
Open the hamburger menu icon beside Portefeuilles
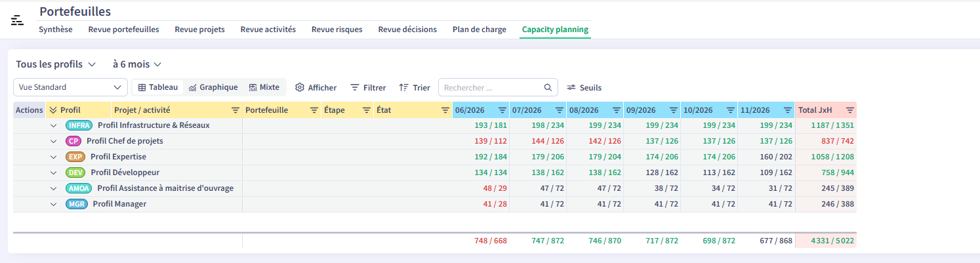click(x=17, y=20)
